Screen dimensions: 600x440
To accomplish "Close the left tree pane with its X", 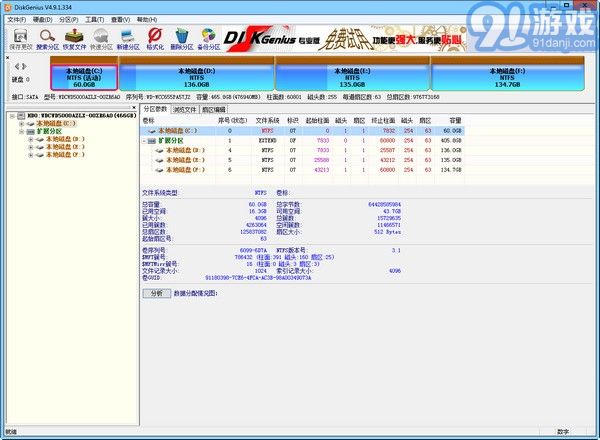I will click(134, 108).
